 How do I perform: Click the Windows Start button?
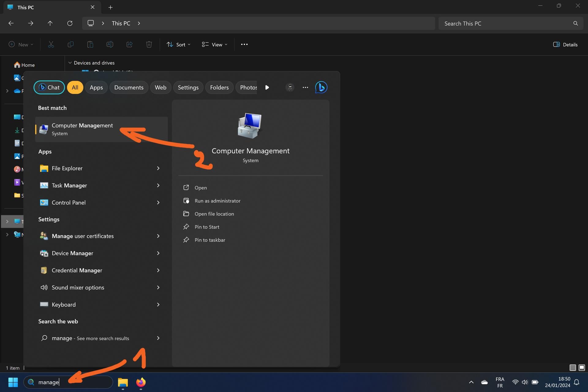click(13, 382)
